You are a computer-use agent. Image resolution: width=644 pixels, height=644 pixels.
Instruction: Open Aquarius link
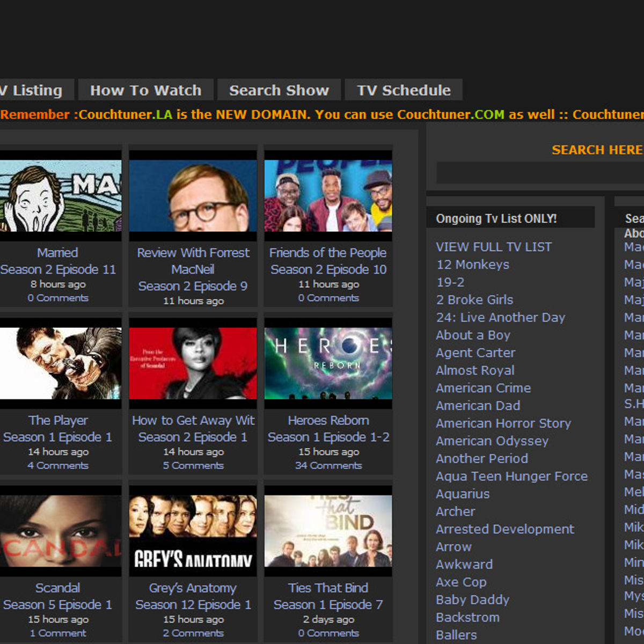tap(463, 494)
